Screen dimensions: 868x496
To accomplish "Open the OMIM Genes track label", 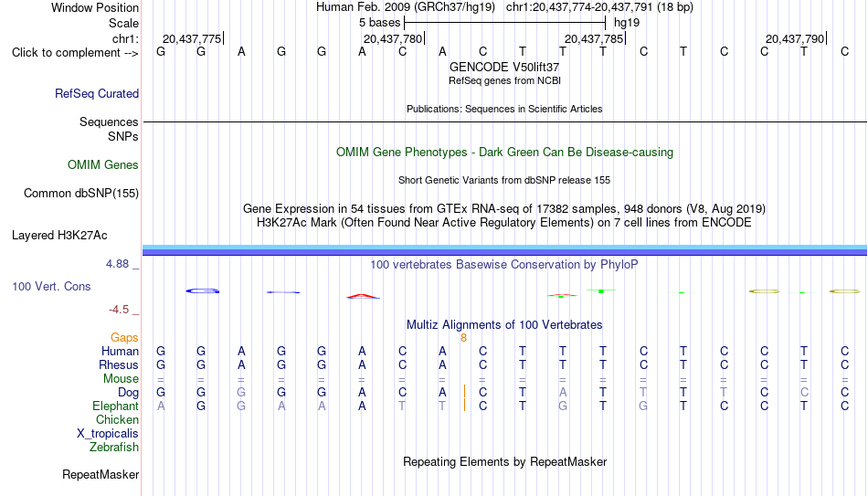I will pyautogui.click(x=103, y=165).
